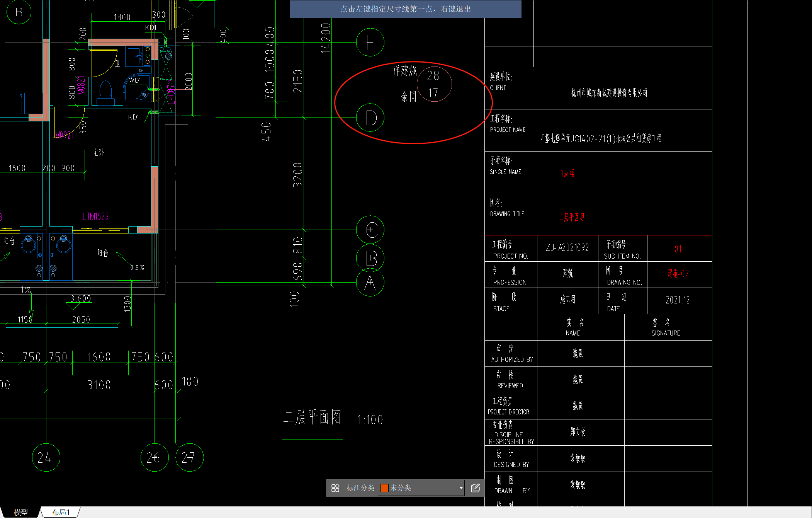The width and height of the screenshot is (812, 518).
Task: Click the stage value 施工图
Action: click(x=568, y=299)
